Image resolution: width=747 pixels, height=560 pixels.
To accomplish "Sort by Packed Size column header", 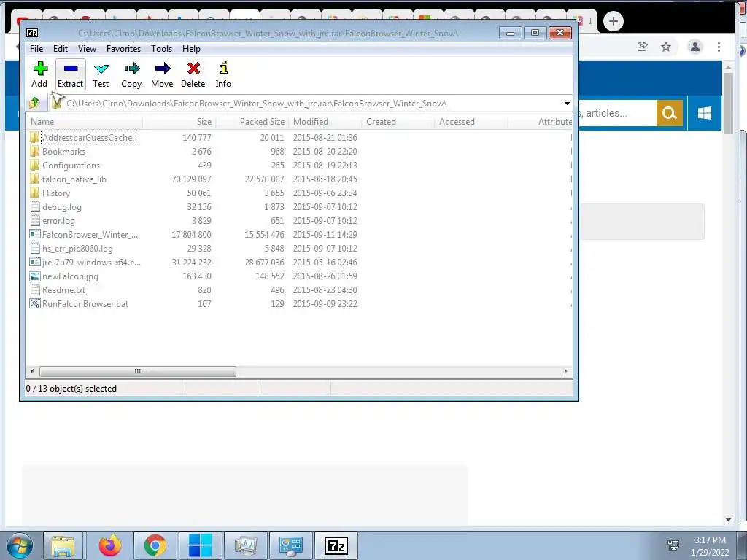I will [252, 122].
